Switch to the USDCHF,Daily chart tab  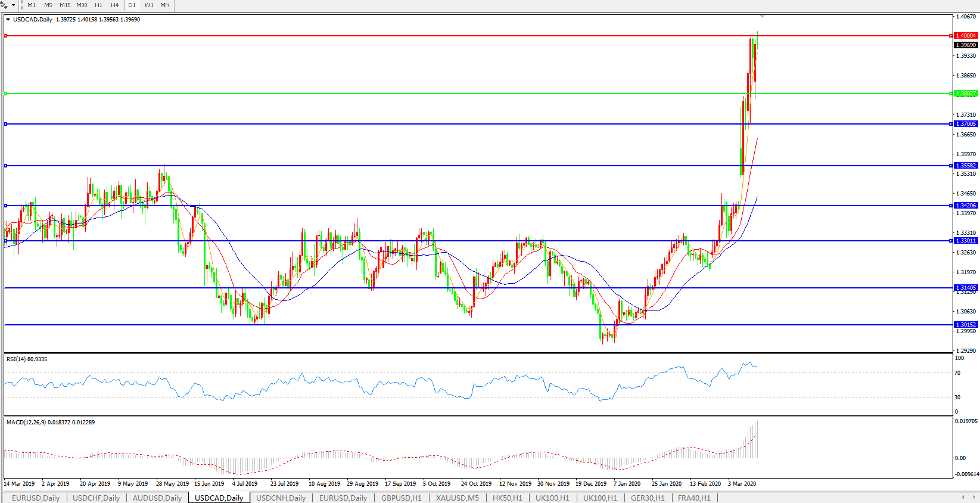pyautogui.click(x=96, y=498)
